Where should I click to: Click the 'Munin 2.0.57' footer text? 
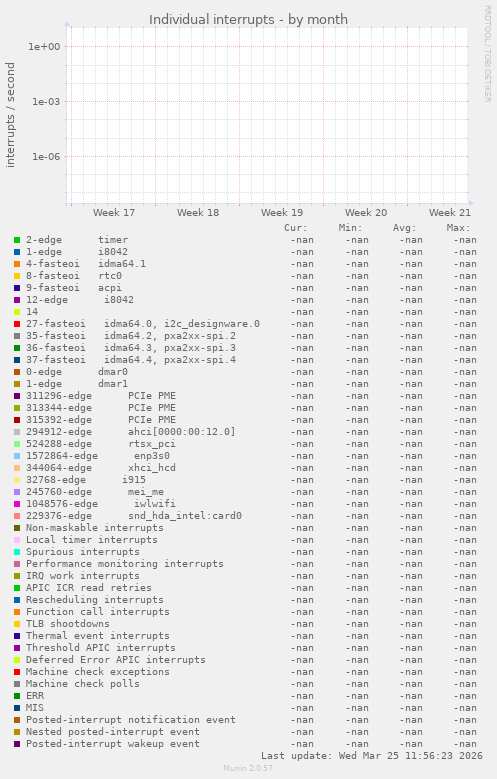pos(248,768)
